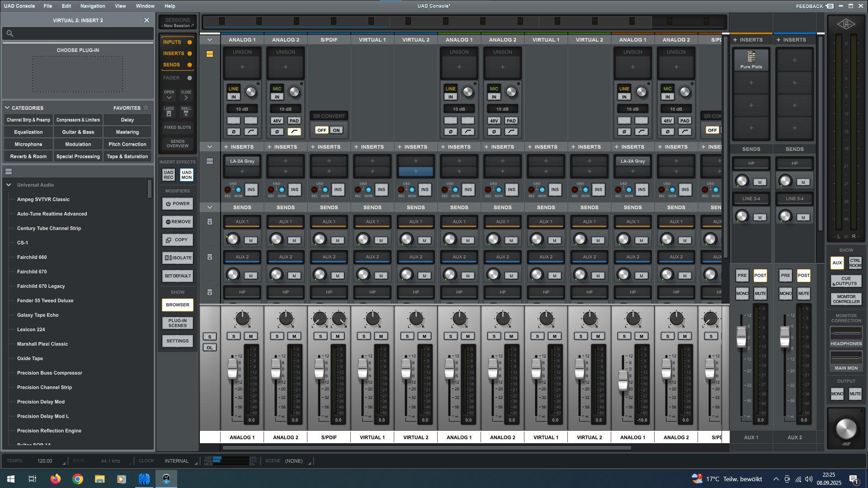Screen dimensions: 868x488
Task: Click the plug-in search magnifier icon
Action: tap(10, 33)
